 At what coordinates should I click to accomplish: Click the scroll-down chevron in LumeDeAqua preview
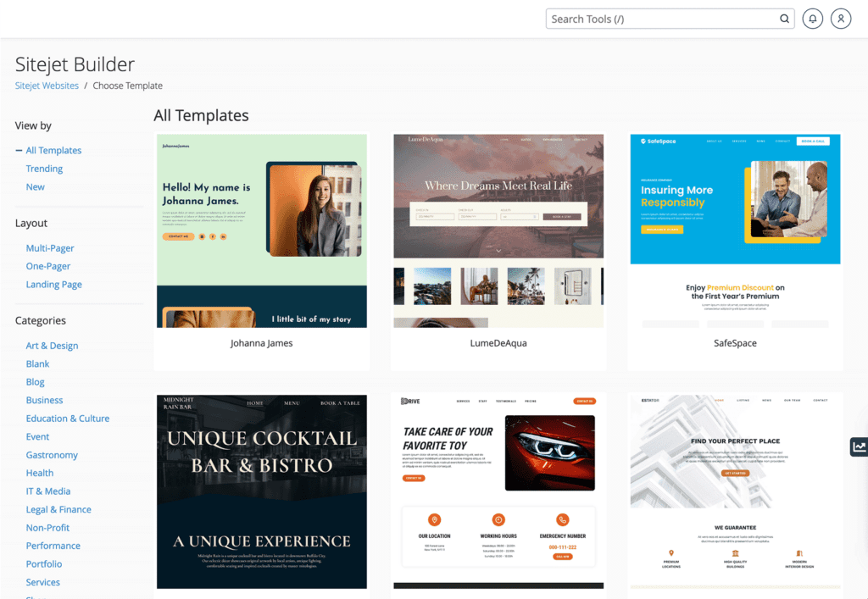(x=498, y=251)
